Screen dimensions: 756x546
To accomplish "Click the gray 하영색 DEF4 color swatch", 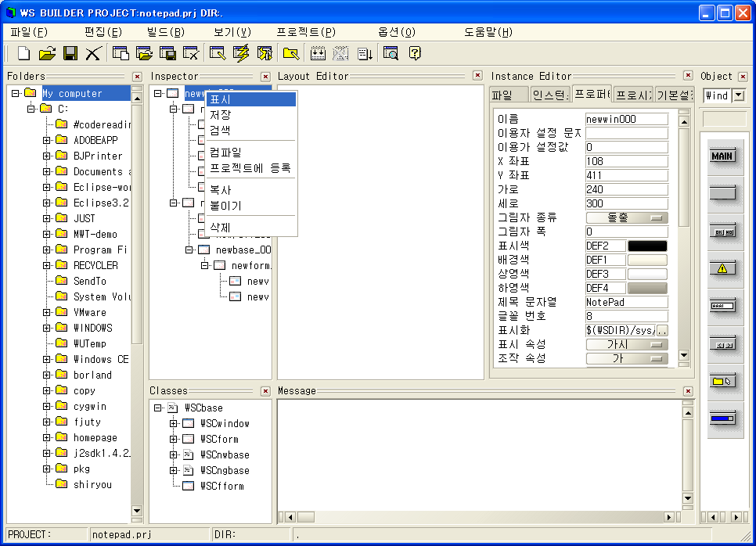I will click(647, 288).
